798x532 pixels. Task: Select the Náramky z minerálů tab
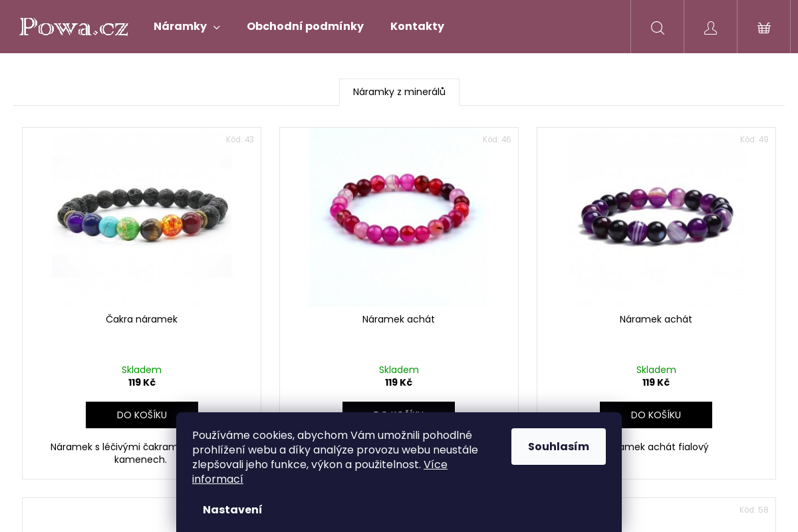pos(399,92)
